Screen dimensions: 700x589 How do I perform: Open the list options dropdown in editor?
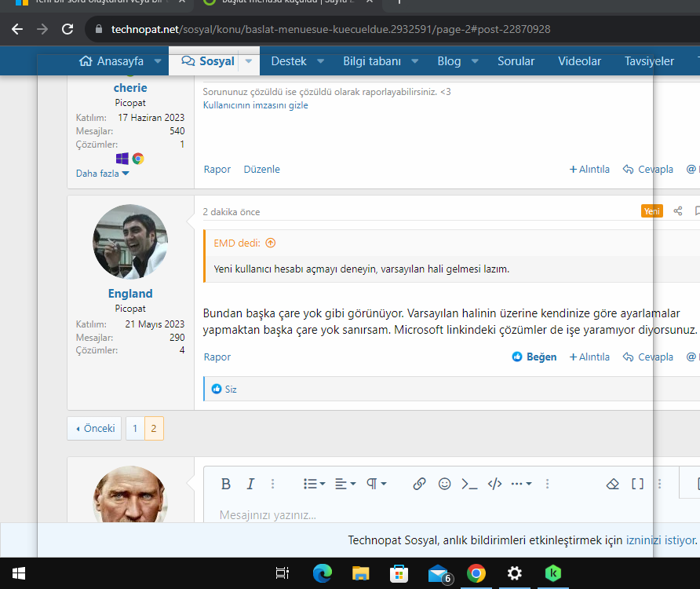tap(314, 484)
